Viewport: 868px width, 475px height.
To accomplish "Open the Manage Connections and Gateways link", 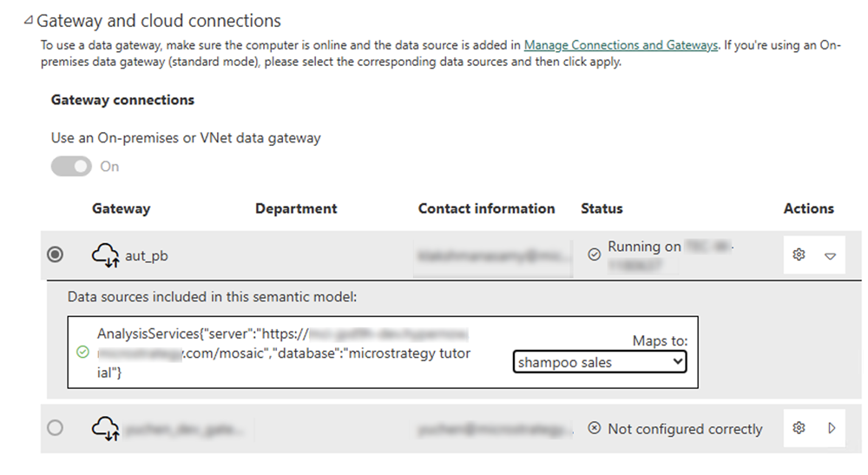I will pos(621,45).
